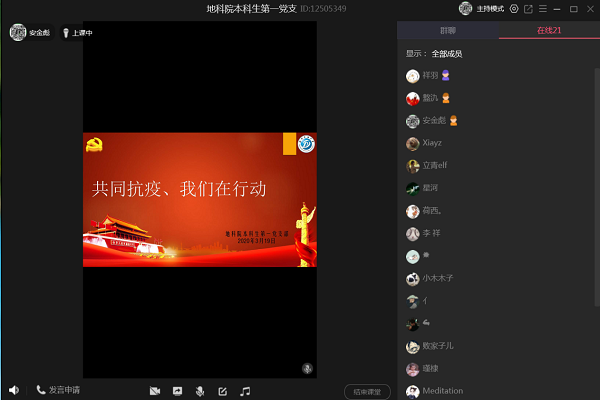Click the 结束课堂 button

pyautogui.click(x=367, y=391)
